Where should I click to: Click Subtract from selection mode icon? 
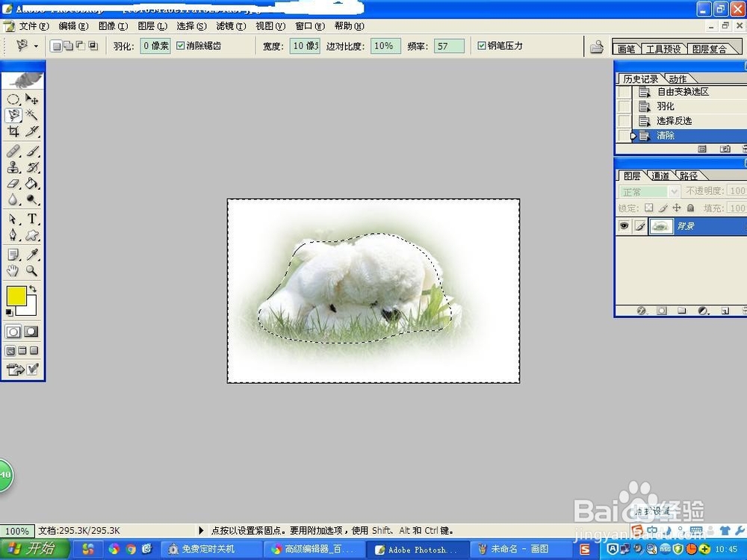pyautogui.click(x=81, y=46)
